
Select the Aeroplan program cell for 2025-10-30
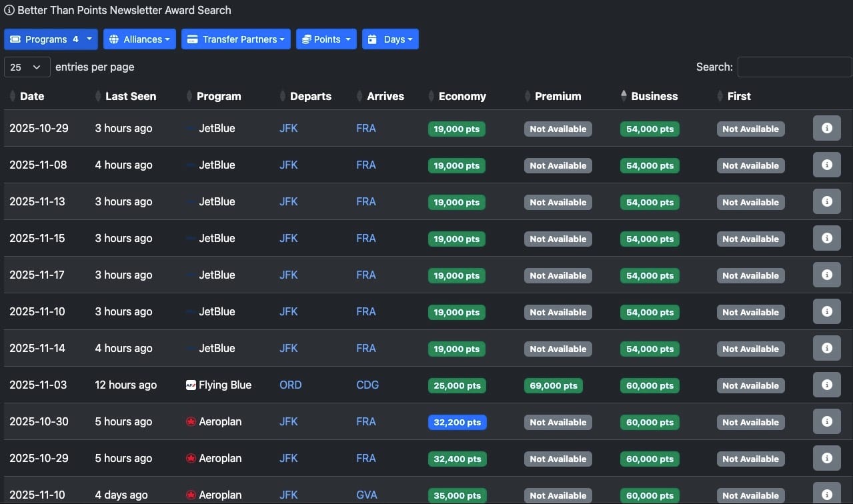pos(214,421)
